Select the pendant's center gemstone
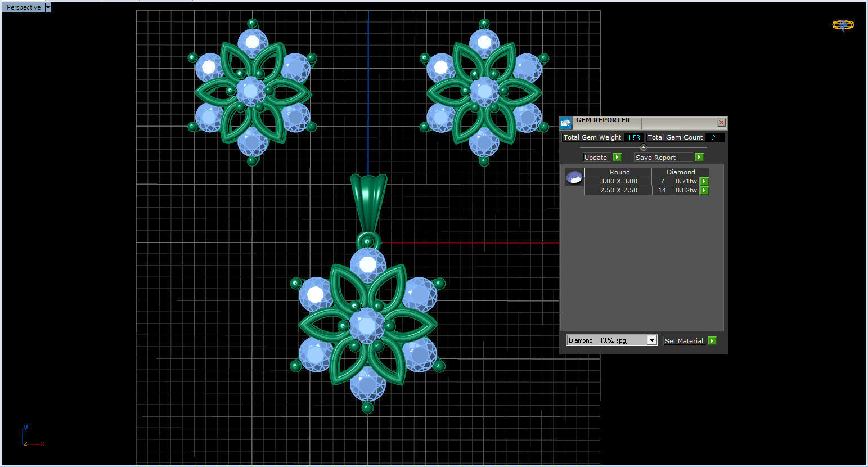Viewport: 868px width, 467px height. point(367,325)
